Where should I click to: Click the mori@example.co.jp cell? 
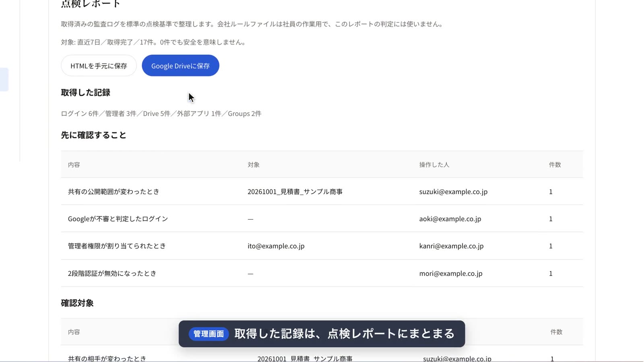[x=451, y=273]
